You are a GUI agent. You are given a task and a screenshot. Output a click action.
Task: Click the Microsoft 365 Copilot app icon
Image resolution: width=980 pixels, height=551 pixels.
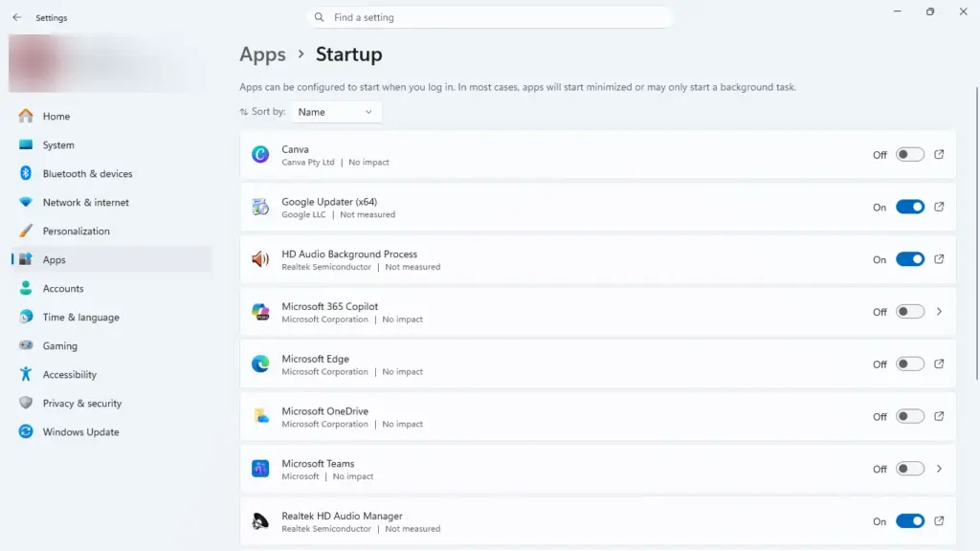[260, 312]
